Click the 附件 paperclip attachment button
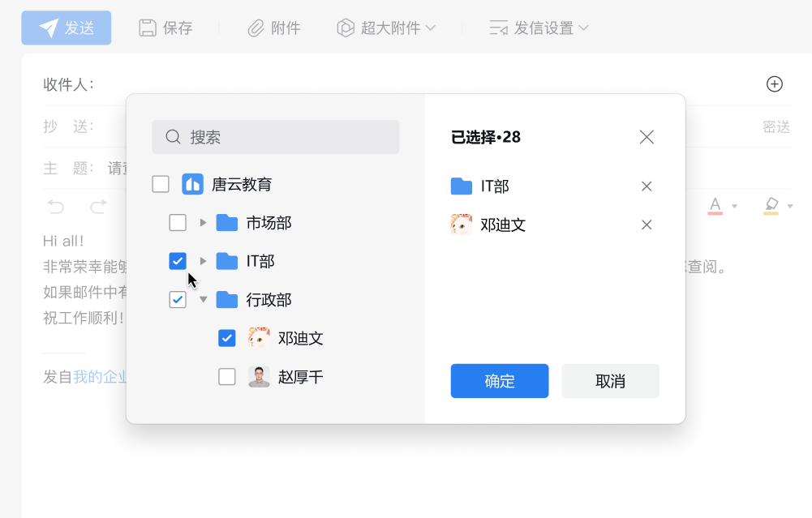812x518 pixels. (x=274, y=28)
